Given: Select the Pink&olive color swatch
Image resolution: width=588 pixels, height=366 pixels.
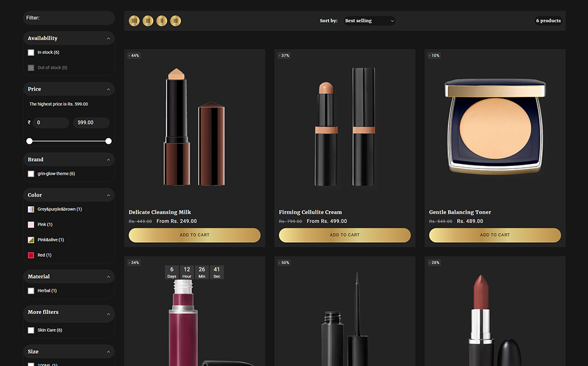Looking at the screenshot, I should click(31, 240).
